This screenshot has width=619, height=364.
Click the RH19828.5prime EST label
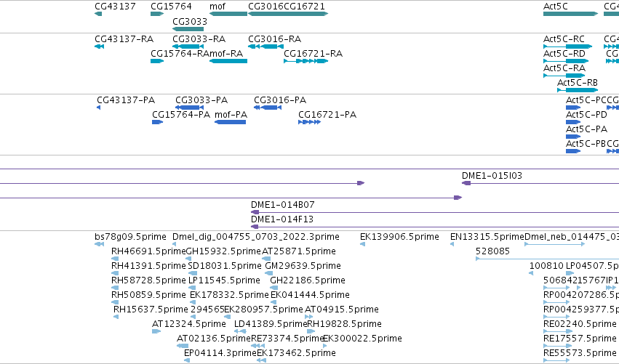[x=344, y=325]
